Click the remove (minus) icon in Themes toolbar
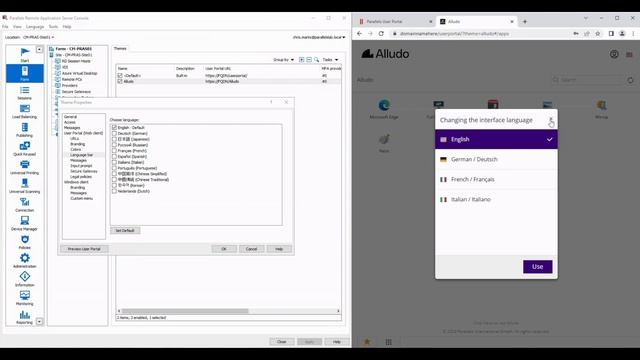Image resolution: width=640 pixels, height=360 pixels. point(309,60)
